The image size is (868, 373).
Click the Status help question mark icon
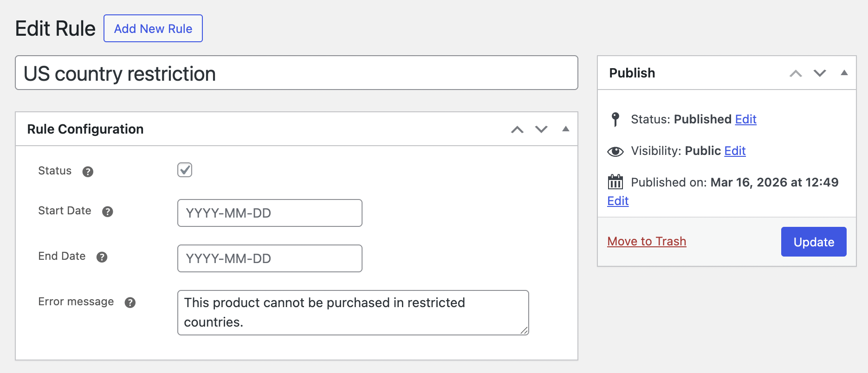pos(88,172)
